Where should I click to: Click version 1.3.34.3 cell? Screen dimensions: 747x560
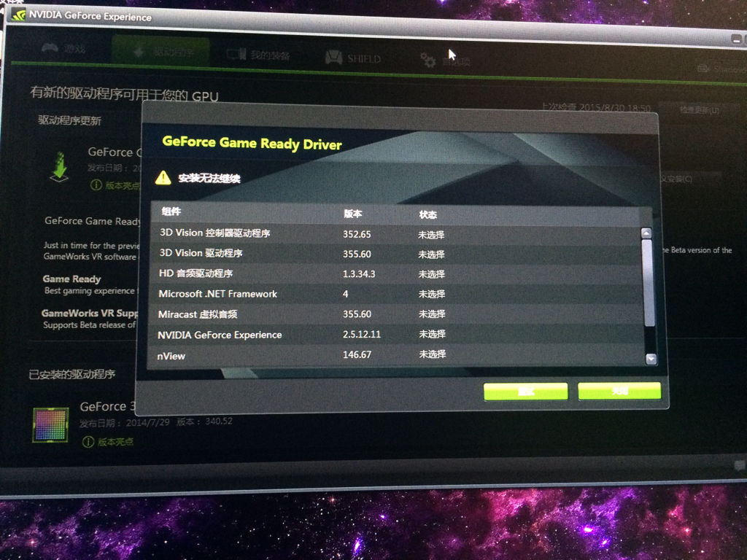pyautogui.click(x=359, y=274)
